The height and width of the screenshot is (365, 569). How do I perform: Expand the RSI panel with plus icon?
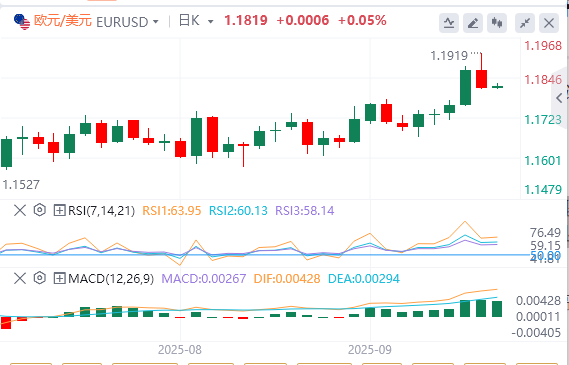(x=59, y=210)
